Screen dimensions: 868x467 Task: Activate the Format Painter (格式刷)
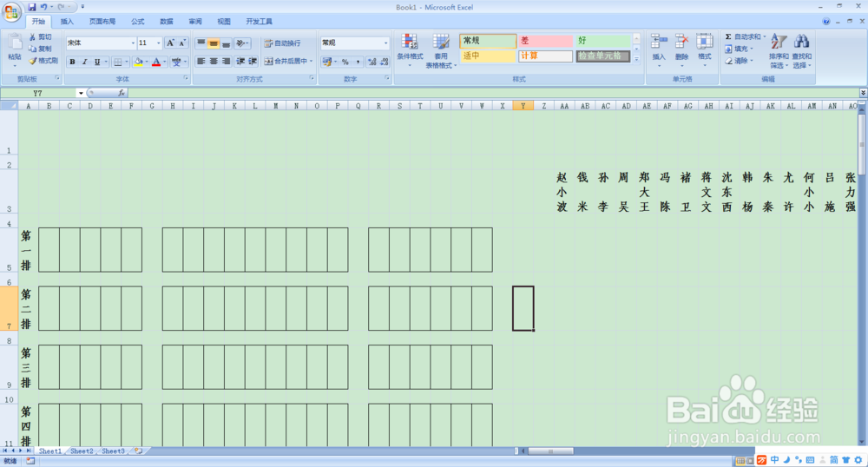click(43, 61)
